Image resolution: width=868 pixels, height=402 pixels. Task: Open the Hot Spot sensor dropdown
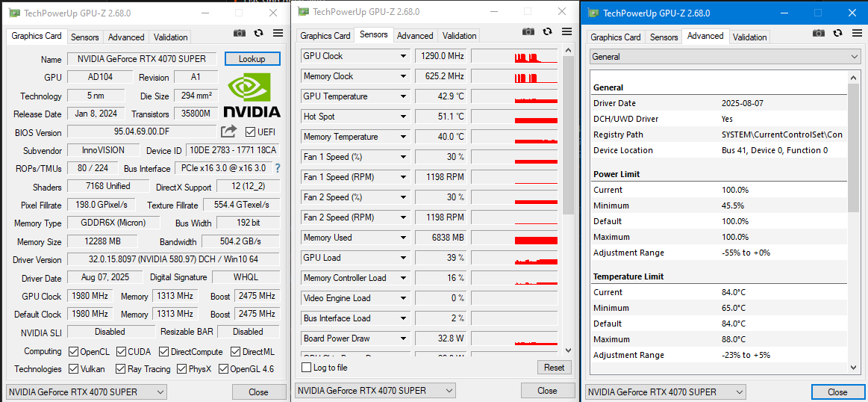[x=404, y=117]
